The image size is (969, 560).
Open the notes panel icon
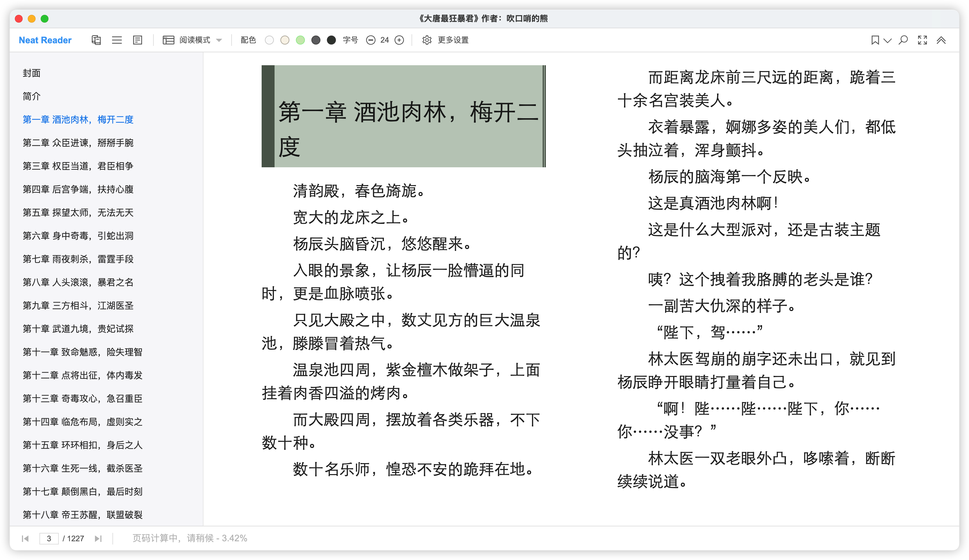137,40
